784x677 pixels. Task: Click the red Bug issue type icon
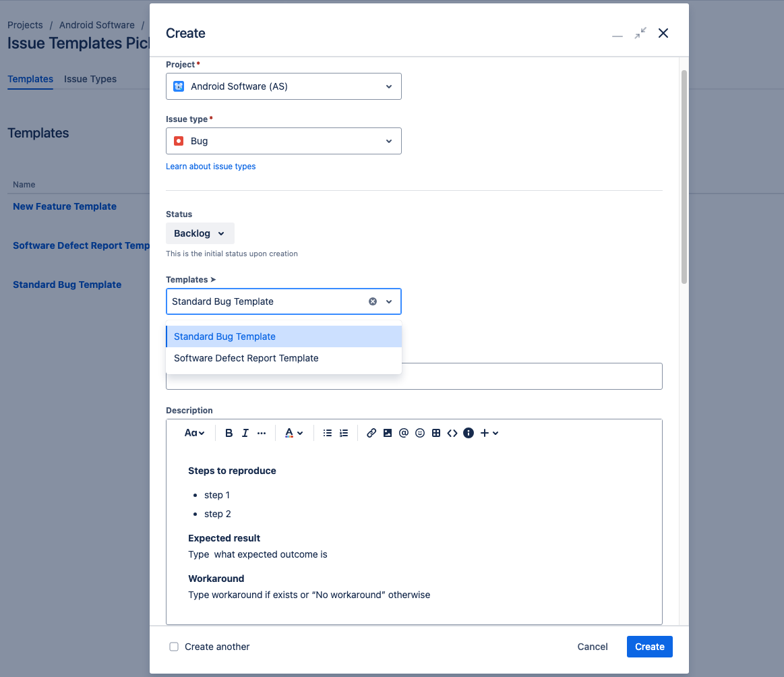point(179,141)
